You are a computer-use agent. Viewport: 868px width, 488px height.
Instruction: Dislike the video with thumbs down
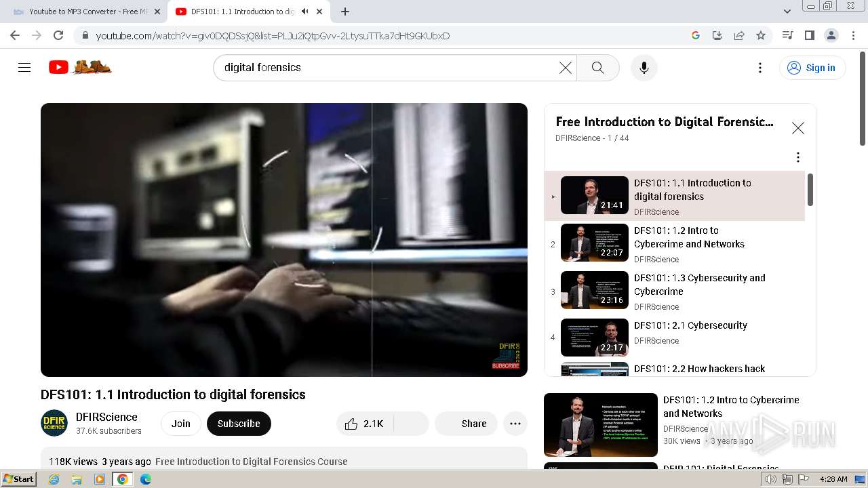411,424
